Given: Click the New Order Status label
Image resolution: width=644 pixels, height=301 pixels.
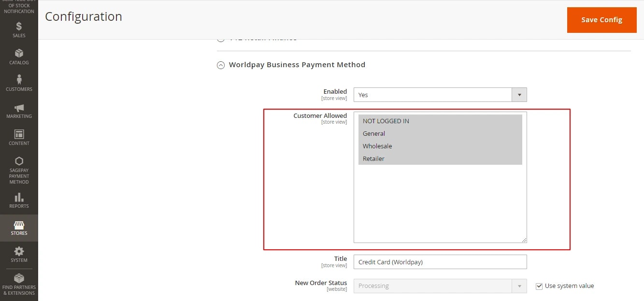Looking at the screenshot, I should [x=321, y=283].
